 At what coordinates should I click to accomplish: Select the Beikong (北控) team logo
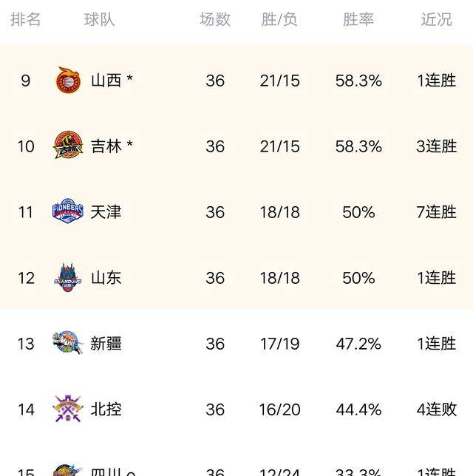click(68, 409)
